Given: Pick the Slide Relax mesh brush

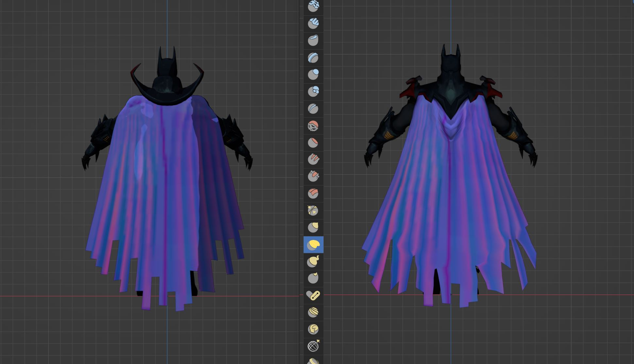Looking at the screenshot, I should tap(313, 346).
